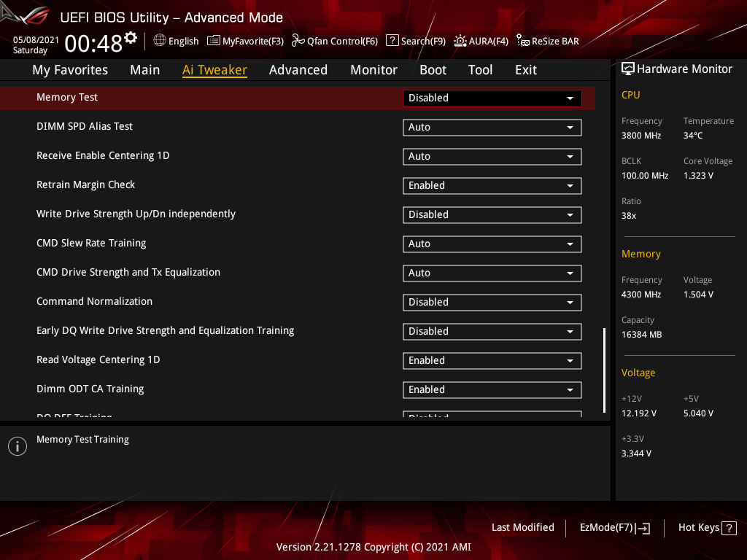This screenshot has width=747, height=560.
Task: Open CMD Drive Strength and Tx Equalization dropdown
Action: (x=492, y=273)
